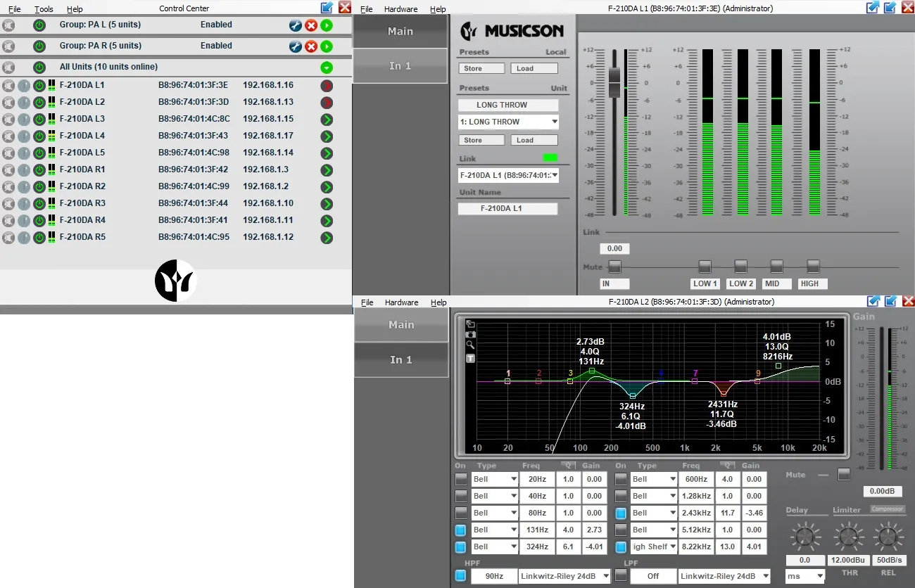Viewport: 915px width, 588px height.
Task: Switch to the In 1 tab of F-210DA L1
Action: tap(400, 65)
